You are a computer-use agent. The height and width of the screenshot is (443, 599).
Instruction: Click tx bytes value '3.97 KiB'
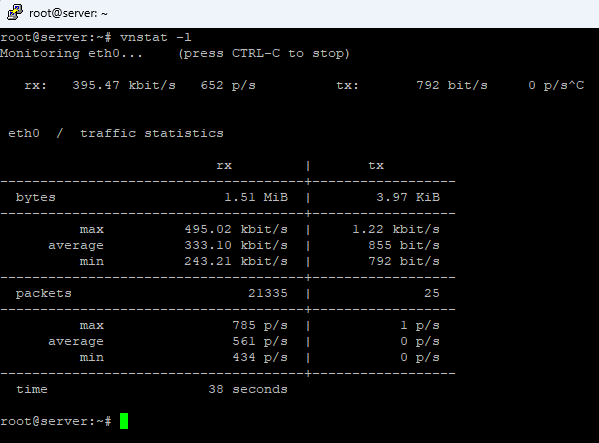[408, 197]
